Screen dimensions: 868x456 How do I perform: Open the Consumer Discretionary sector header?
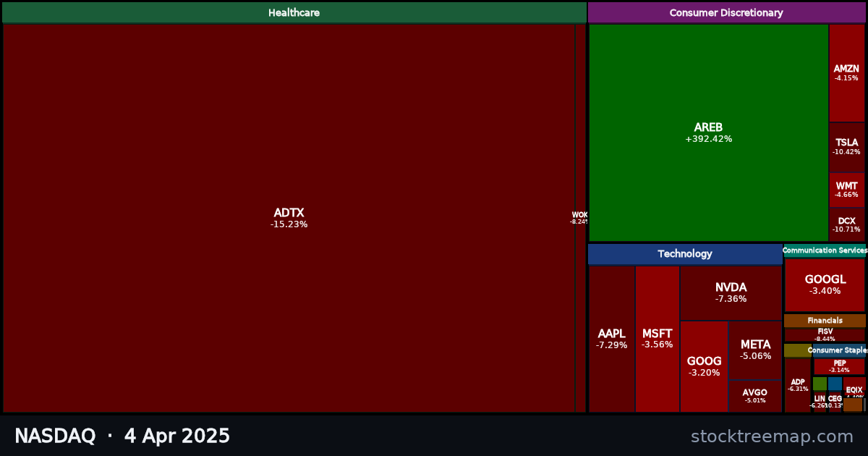click(x=726, y=12)
